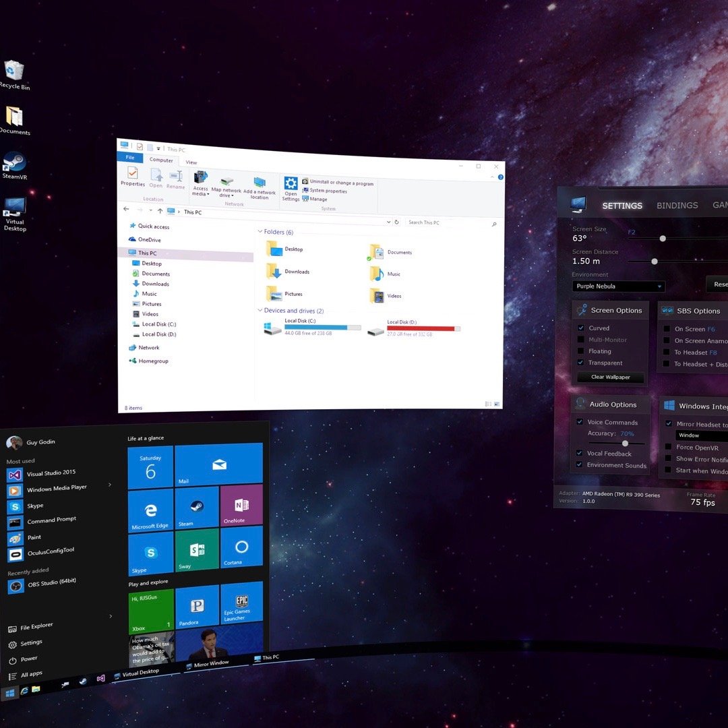Open the Microsoft Edge tile
Image resolution: width=728 pixels, height=728 pixels.
[x=150, y=511]
